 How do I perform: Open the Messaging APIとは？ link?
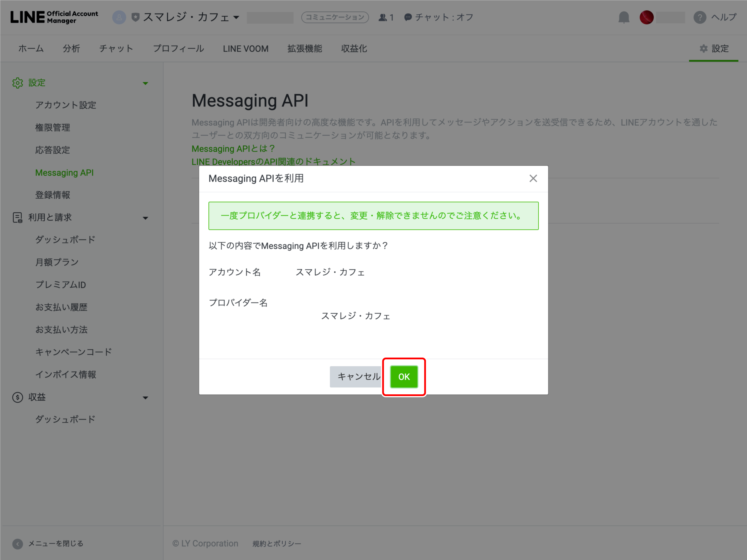pyautogui.click(x=233, y=148)
